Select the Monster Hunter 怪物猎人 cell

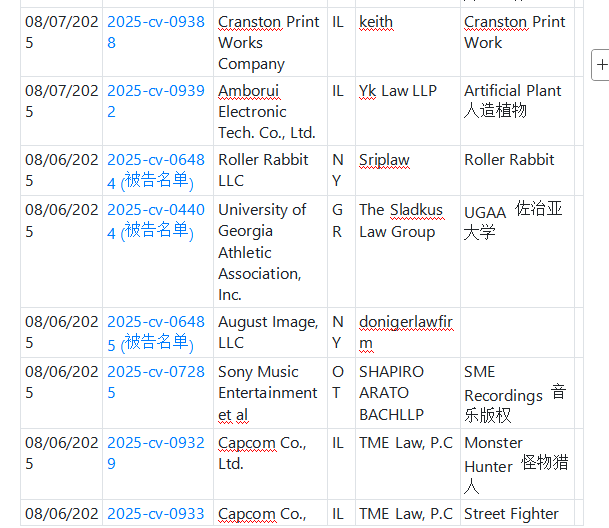[x=517, y=464]
